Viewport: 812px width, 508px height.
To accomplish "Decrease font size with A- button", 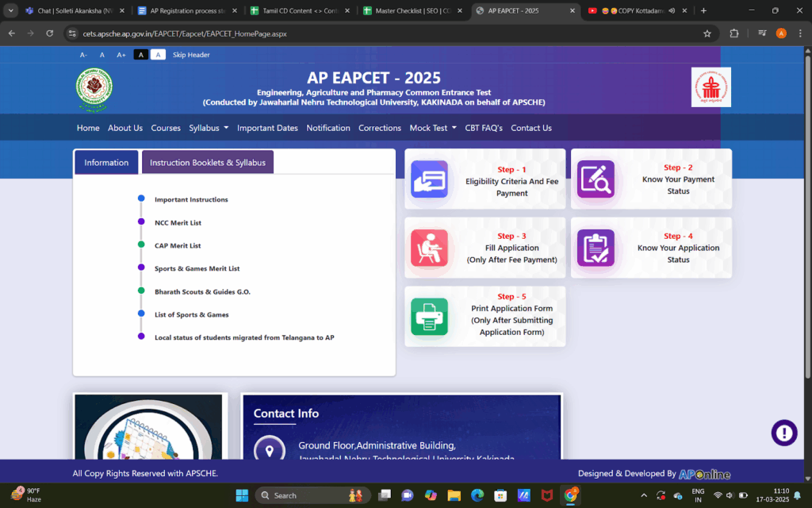I will click(83, 55).
